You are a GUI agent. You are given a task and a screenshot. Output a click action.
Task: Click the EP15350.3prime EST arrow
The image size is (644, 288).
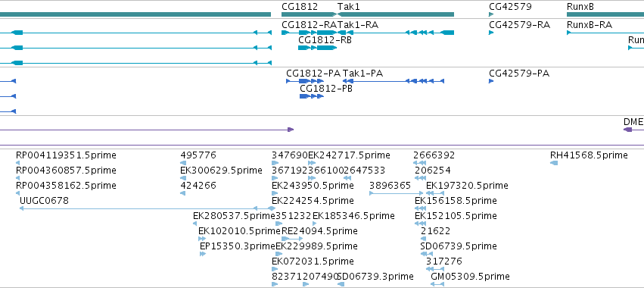203,254
